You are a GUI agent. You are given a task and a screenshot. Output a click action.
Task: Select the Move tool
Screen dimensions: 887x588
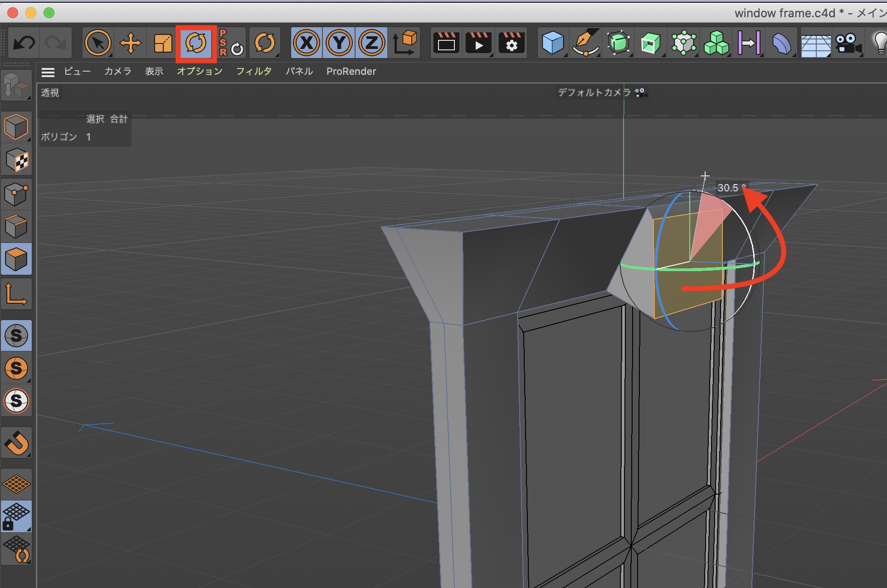click(131, 44)
